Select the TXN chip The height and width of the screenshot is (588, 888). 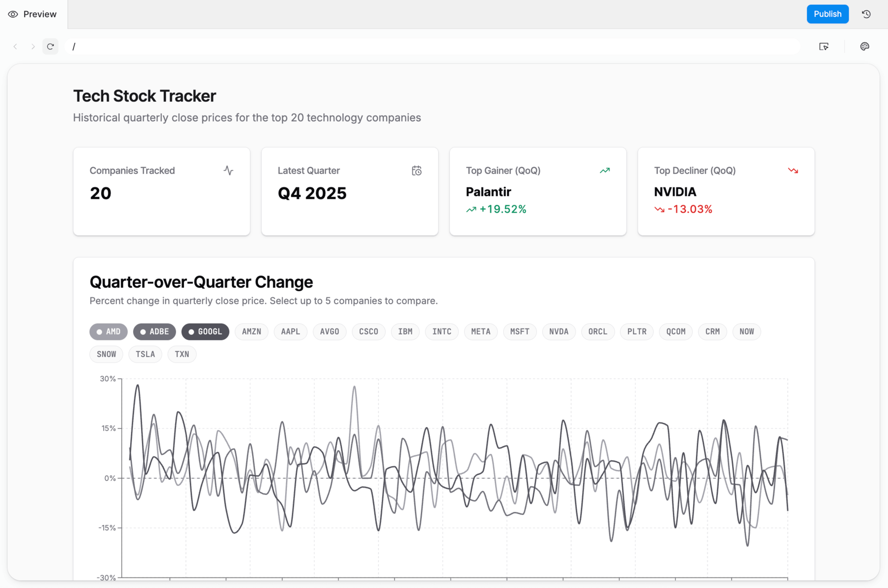182,355
